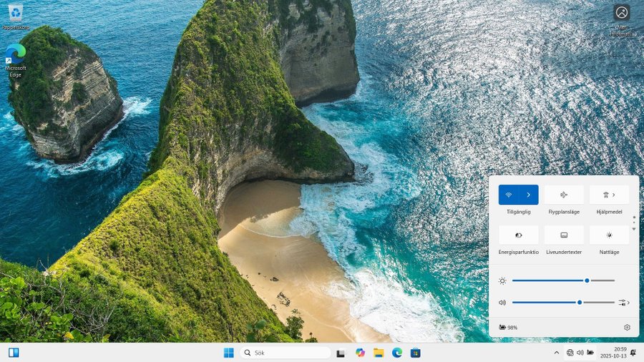Toggle the Wi-Fi quick setting off
644x362 pixels.
509,195
